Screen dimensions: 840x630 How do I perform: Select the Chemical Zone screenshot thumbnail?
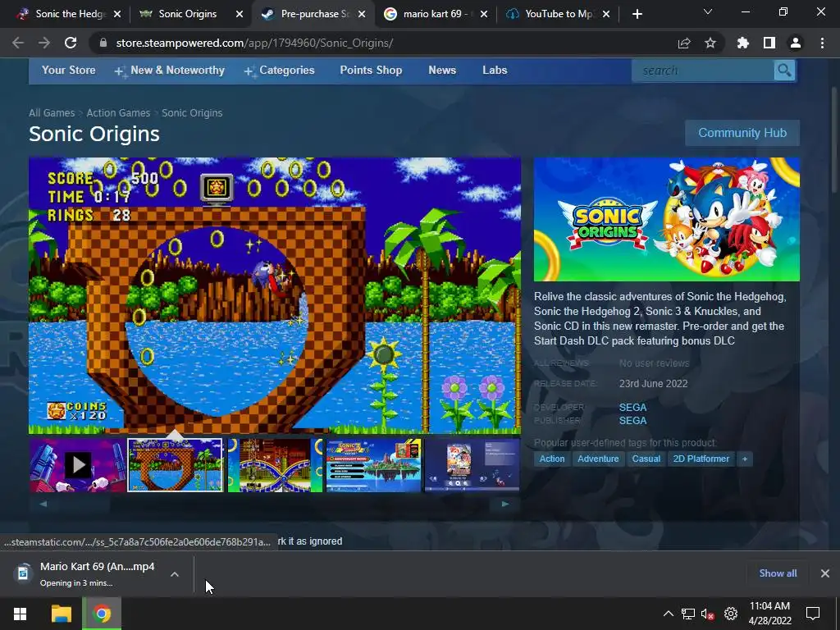tap(275, 465)
